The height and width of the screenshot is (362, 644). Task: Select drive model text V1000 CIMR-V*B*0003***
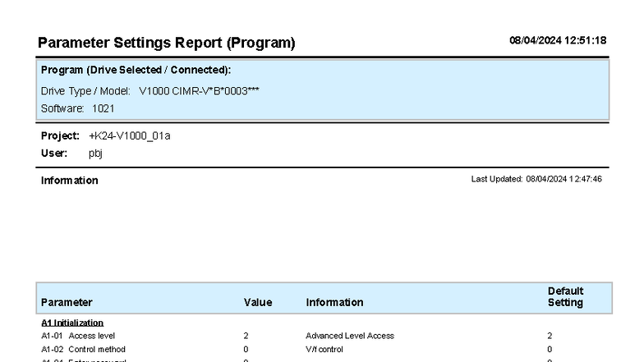[199, 91]
